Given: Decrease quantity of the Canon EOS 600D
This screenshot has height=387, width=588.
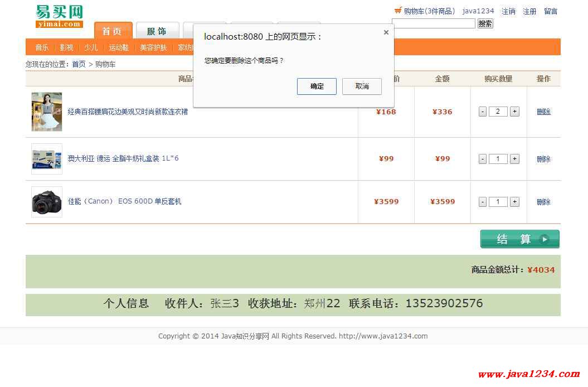Looking at the screenshot, I should pos(483,202).
